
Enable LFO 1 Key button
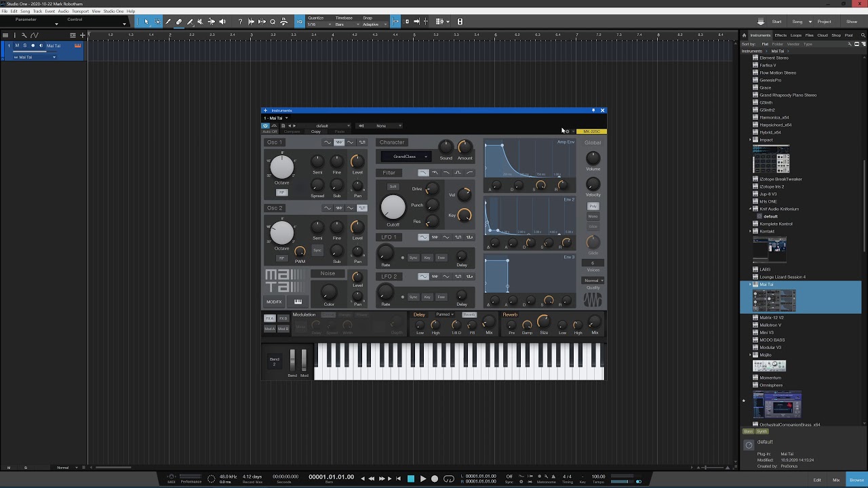click(427, 258)
